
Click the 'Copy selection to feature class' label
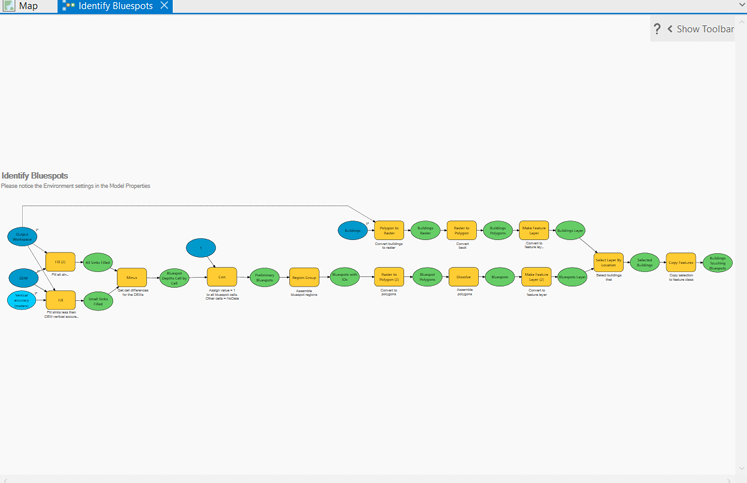tap(681, 277)
